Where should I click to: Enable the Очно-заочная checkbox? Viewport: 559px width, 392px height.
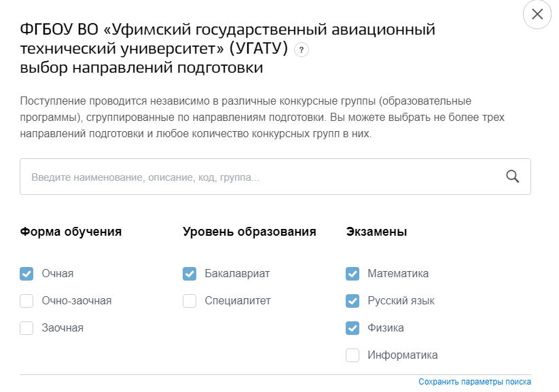[26, 301]
